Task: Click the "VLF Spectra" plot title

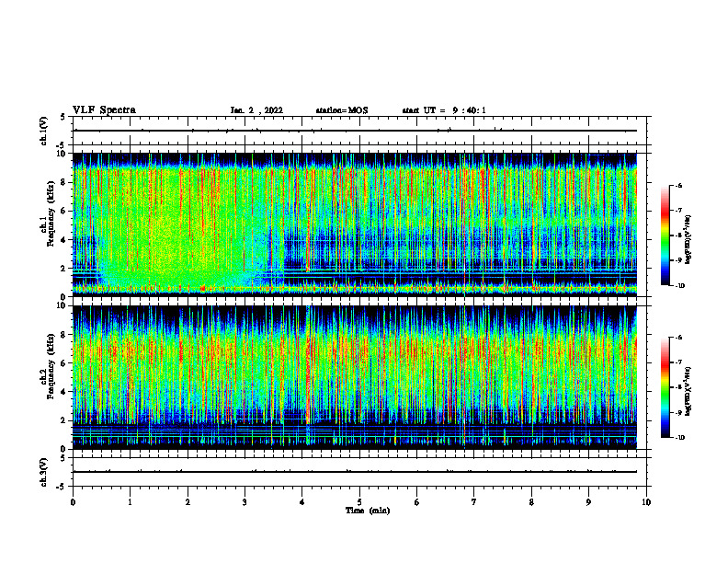Action: [x=104, y=110]
